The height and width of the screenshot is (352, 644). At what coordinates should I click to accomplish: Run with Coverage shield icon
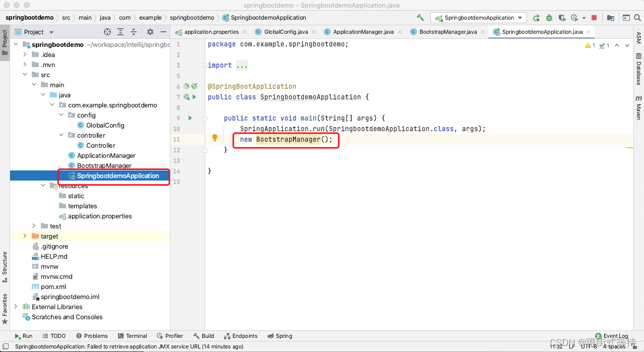click(x=562, y=18)
